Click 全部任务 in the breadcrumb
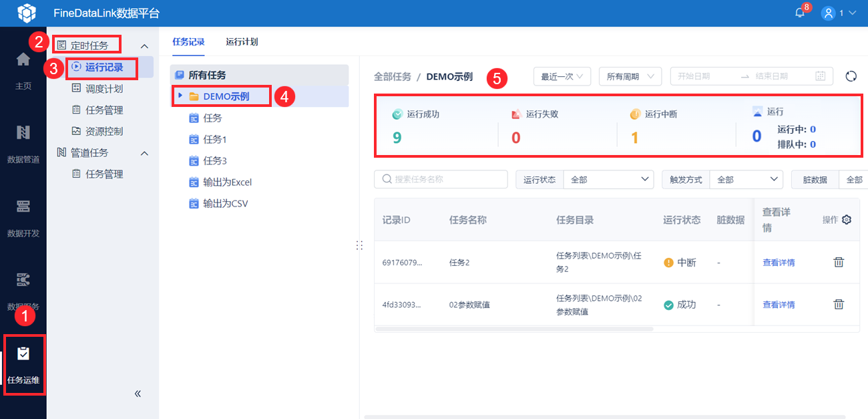 393,77
